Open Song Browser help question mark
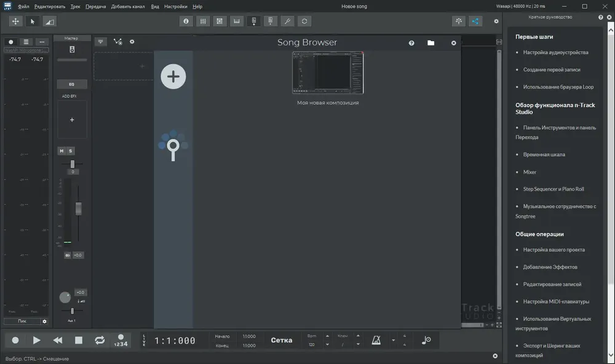The image size is (615, 364). click(411, 43)
